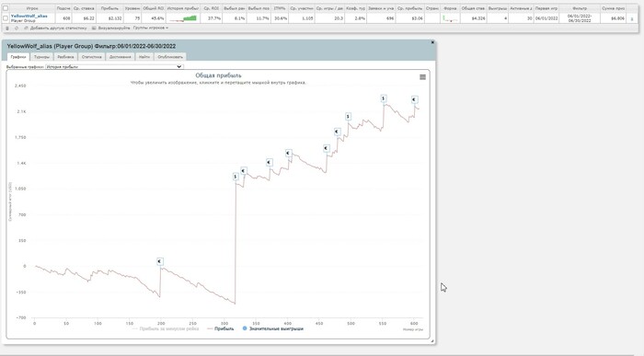644x356 pixels.
Task: Switch to the Графики tab
Action: 18,57
